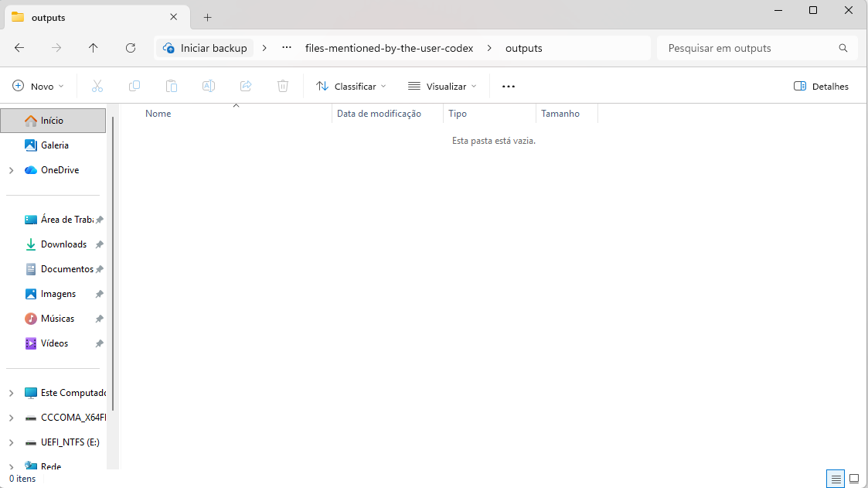Click the Paste clipboard icon
868x488 pixels.
tap(172, 86)
